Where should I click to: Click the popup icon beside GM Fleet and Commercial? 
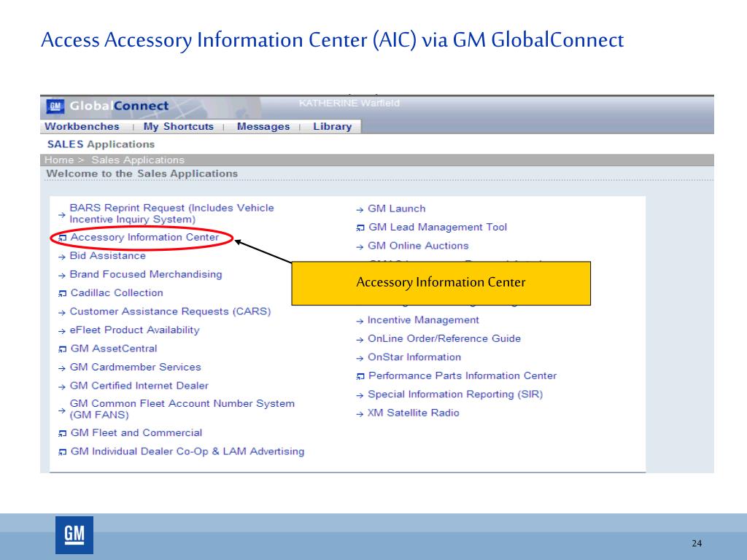coord(63,433)
